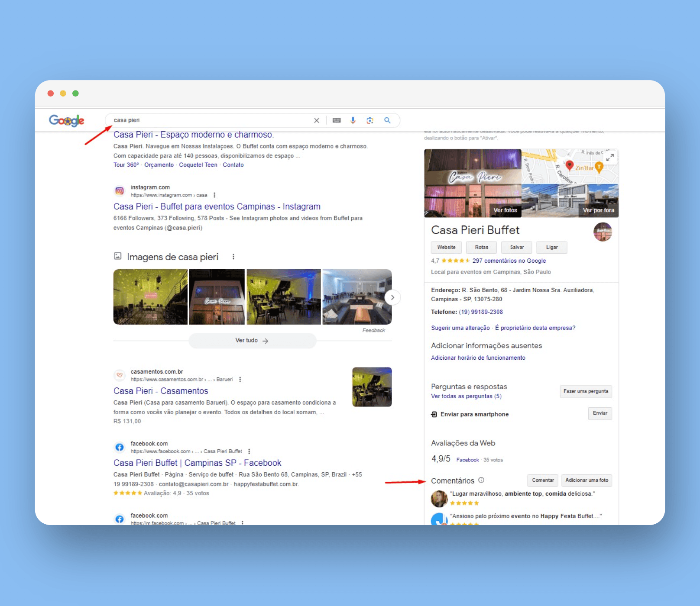Click Adicionar horário de funcionamento
This screenshot has width=700, height=606.
click(x=478, y=358)
